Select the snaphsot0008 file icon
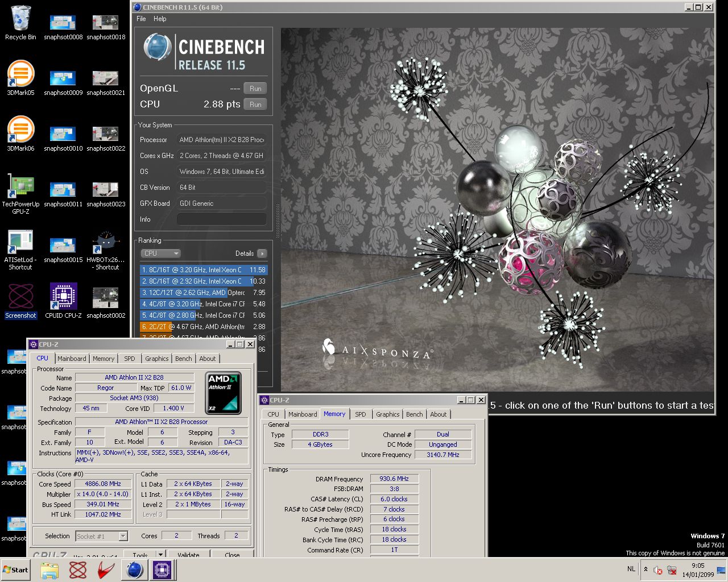728x582 pixels. (63, 27)
